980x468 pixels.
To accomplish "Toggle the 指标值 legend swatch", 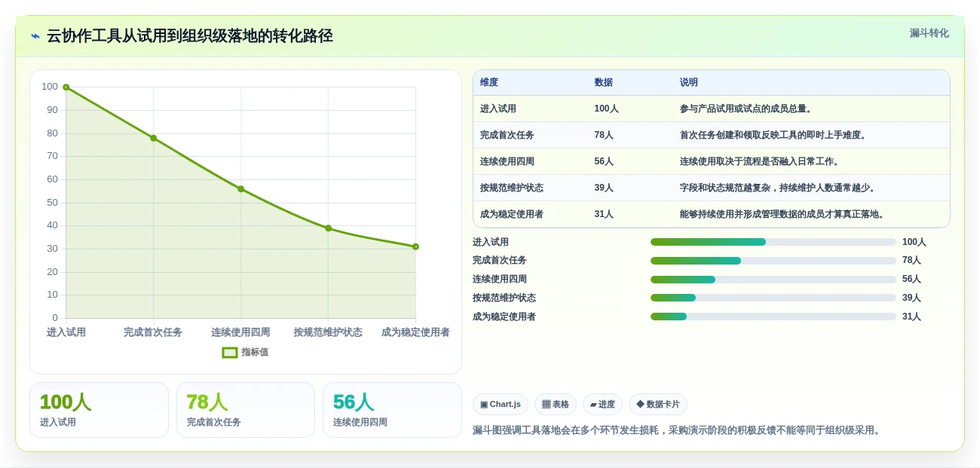I will [230, 352].
